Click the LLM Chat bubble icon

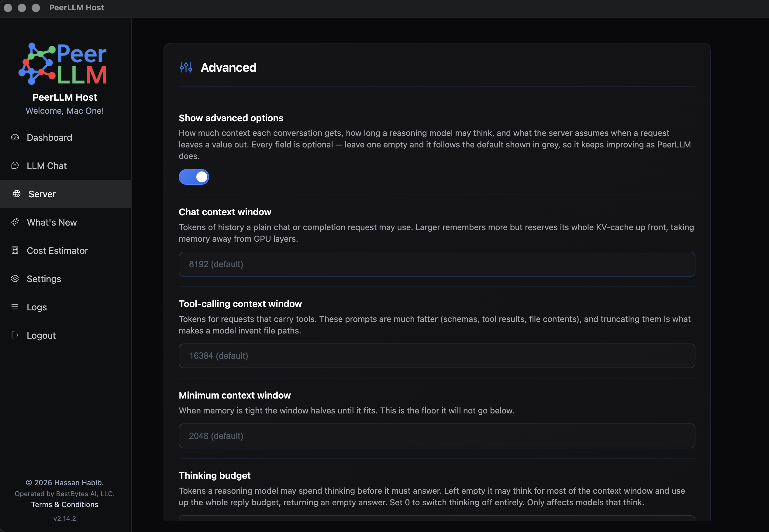coord(15,165)
